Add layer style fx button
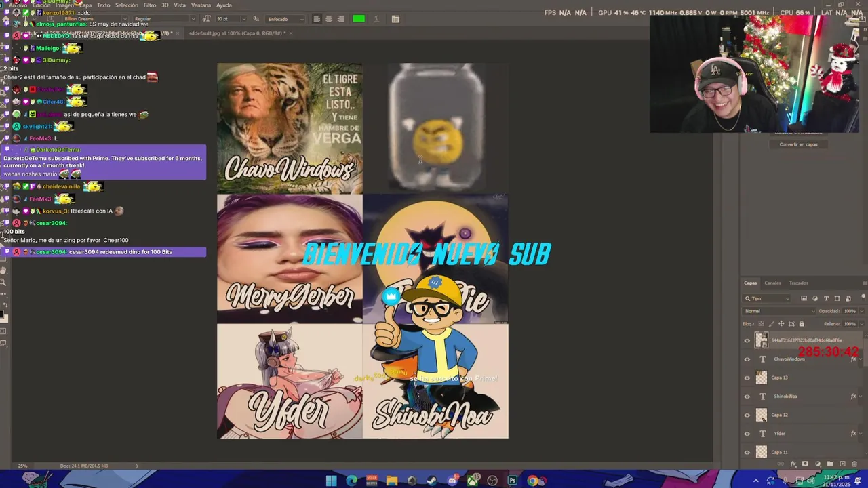The image size is (868, 488). click(793, 464)
